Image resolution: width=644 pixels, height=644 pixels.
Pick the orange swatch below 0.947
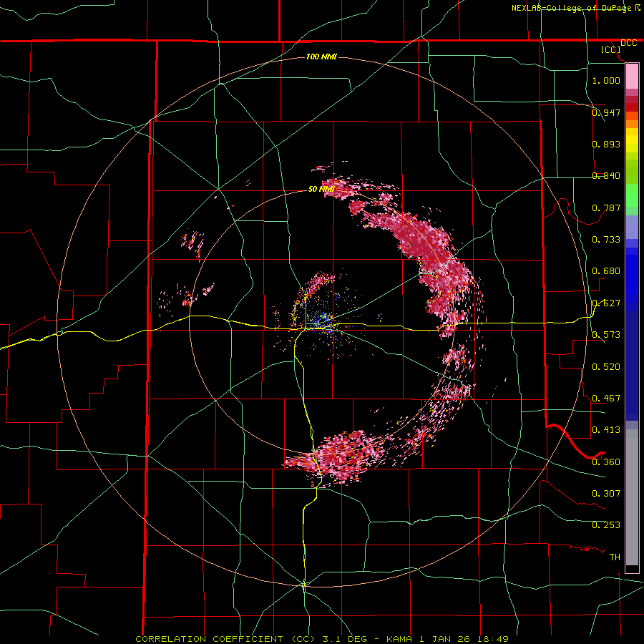click(632, 124)
